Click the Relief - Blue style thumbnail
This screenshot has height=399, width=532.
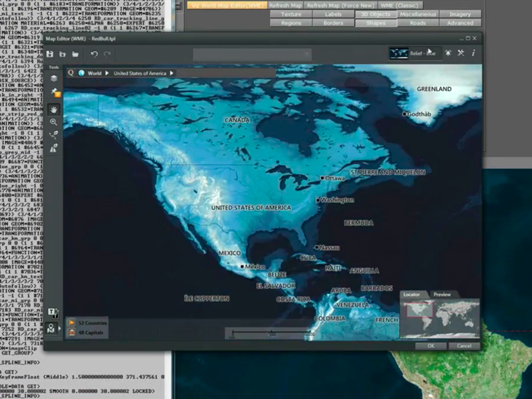click(x=398, y=53)
